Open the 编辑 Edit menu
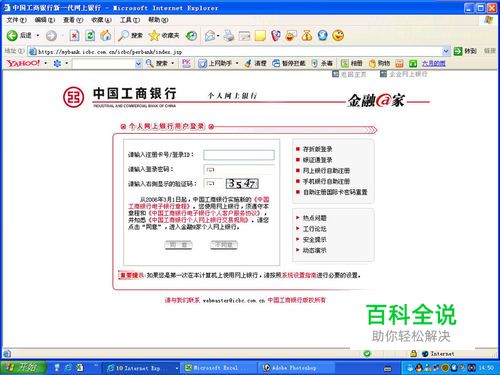Image resolution: width=500 pixels, height=375 pixels. [x=45, y=20]
